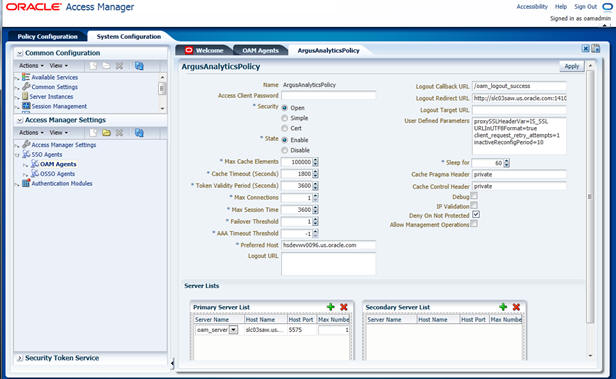This screenshot has height=379, width=616.
Task: Click green plus in Secondary Server List
Action: [x=503, y=307]
